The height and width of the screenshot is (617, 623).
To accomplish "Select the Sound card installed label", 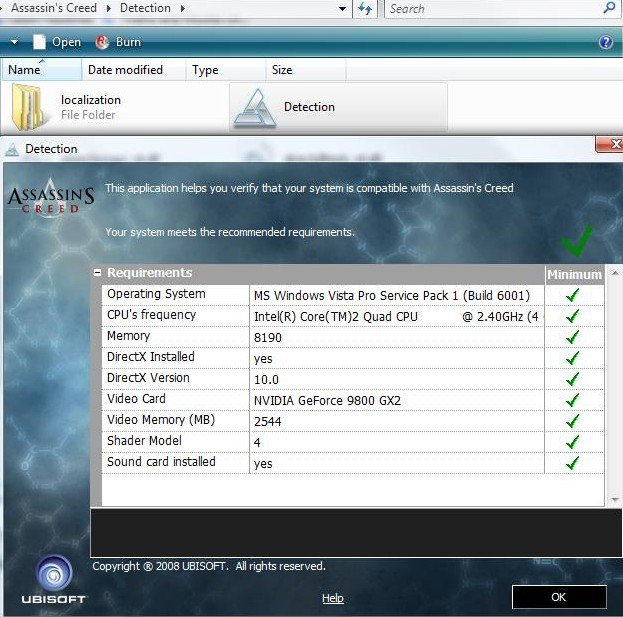I will [161, 462].
